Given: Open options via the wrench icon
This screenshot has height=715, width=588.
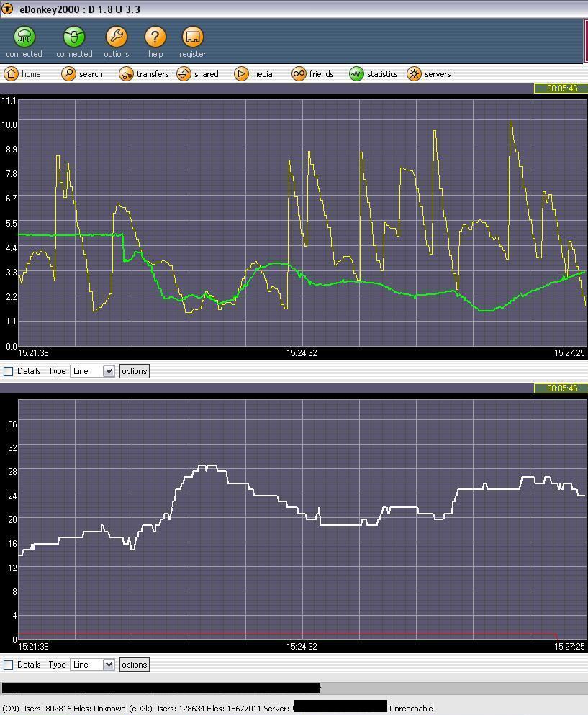Looking at the screenshot, I should (x=117, y=37).
